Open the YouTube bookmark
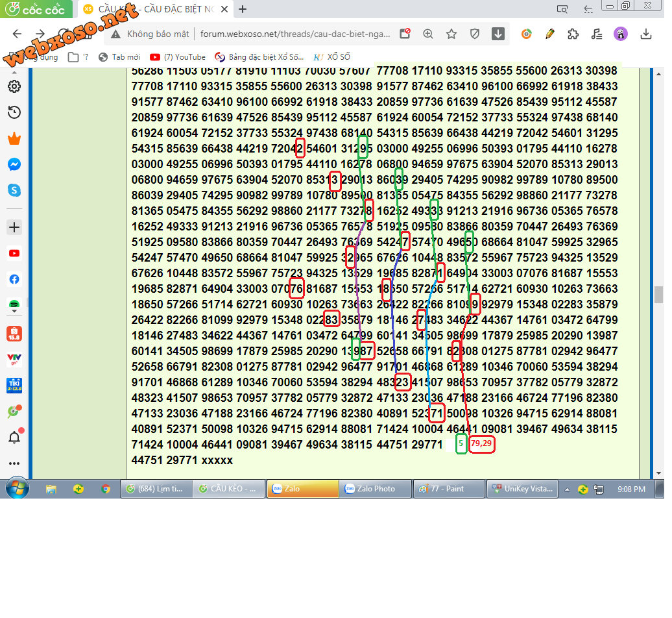The image size is (672, 618). point(178,57)
